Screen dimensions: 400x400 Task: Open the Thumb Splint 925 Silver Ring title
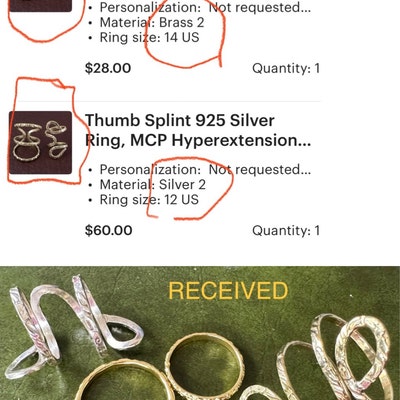[198, 130]
